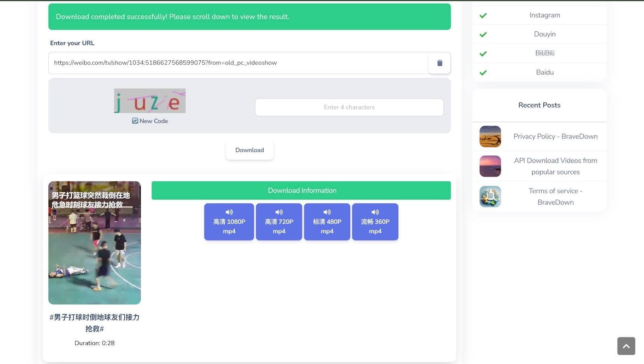Viewport: 644px width, 364px height.
Task: Focus the Enter your URL input field
Action: click(x=238, y=63)
